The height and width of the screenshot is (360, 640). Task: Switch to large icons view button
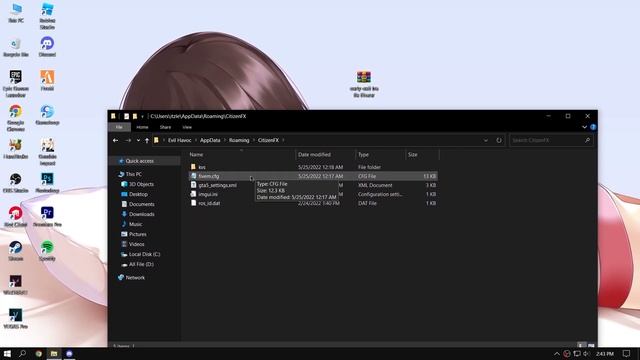[591, 345]
